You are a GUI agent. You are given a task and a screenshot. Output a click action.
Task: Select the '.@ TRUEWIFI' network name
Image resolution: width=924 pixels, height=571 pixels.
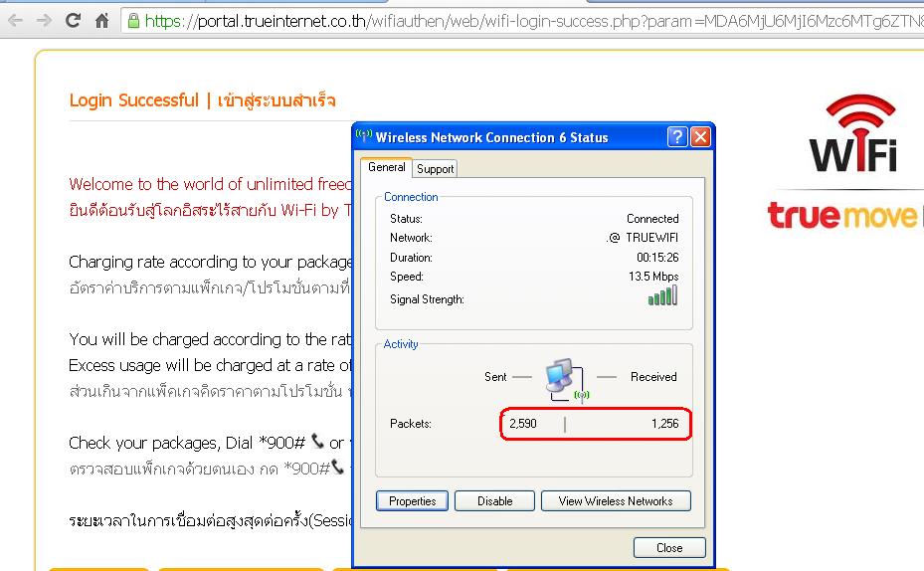[643, 238]
